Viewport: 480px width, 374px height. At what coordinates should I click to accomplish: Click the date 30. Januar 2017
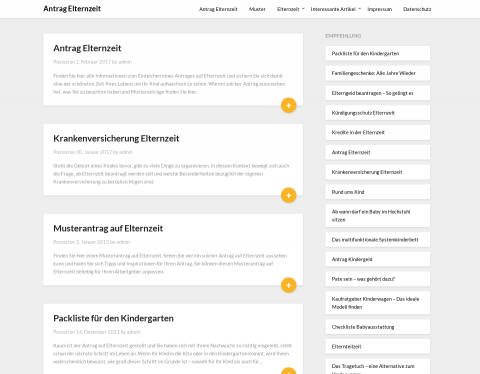click(94, 152)
